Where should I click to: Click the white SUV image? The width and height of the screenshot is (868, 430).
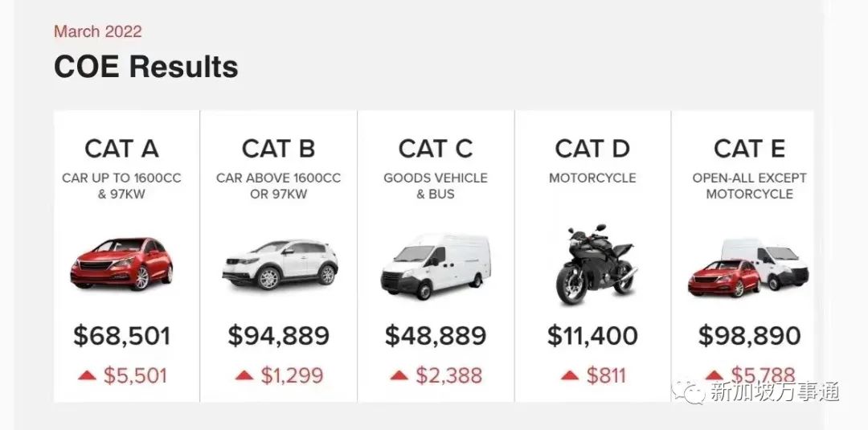(279, 264)
